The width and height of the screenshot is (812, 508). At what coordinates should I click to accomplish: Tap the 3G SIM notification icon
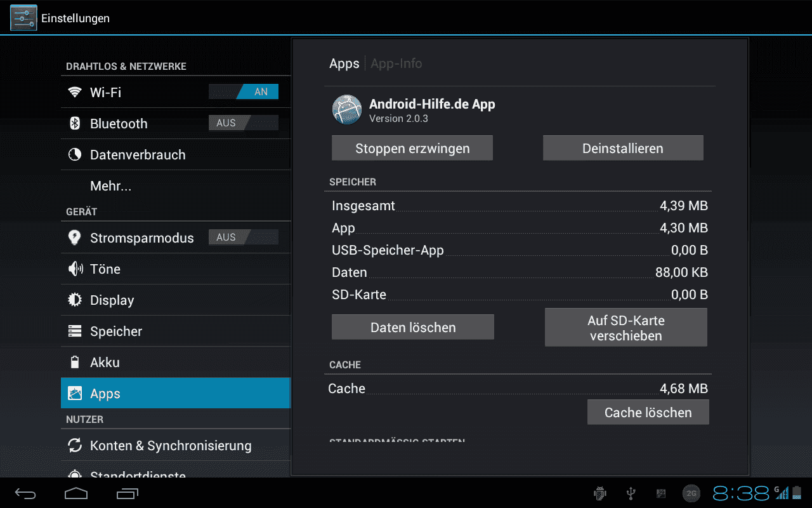661,493
